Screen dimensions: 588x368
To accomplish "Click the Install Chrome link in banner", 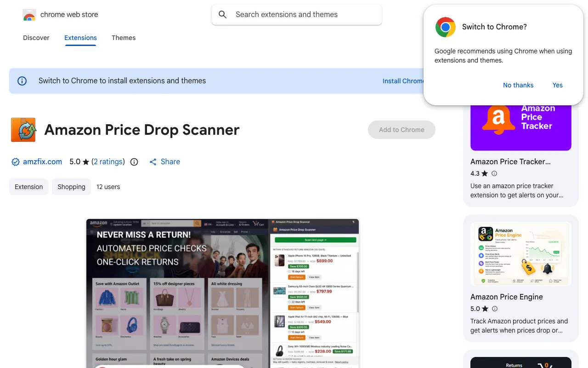I will (x=403, y=81).
